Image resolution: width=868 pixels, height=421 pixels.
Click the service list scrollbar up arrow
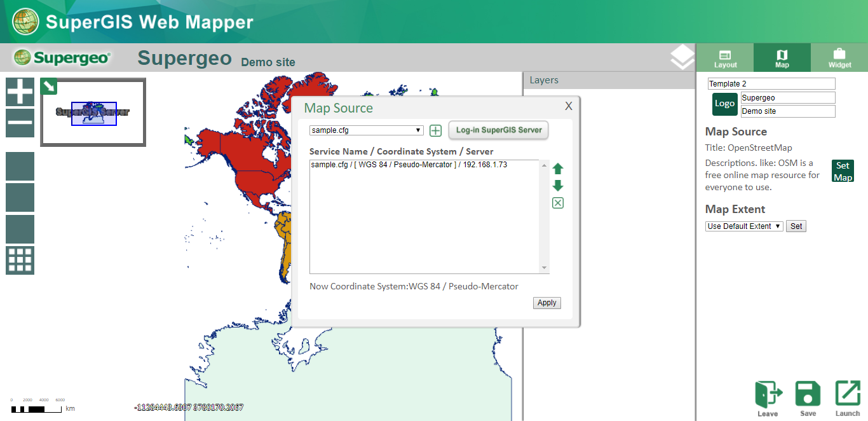[545, 165]
